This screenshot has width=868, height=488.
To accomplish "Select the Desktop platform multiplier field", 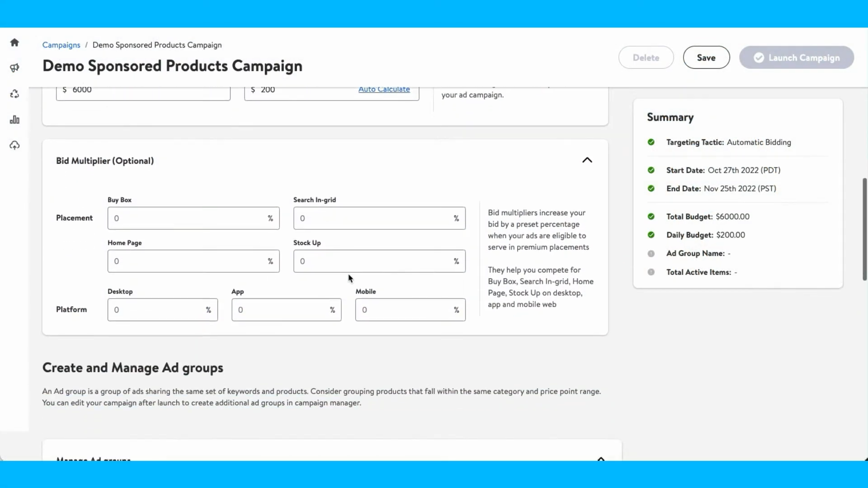I will click(x=158, y=310).
